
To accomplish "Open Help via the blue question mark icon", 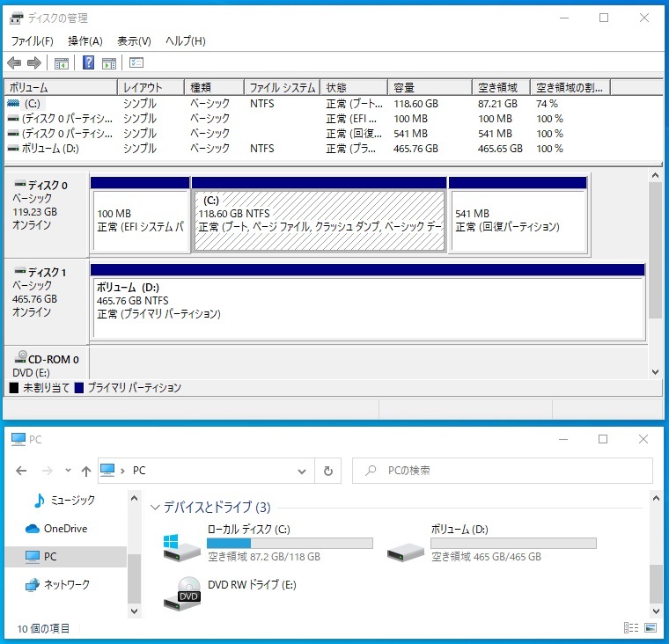I will pos(88,62).
